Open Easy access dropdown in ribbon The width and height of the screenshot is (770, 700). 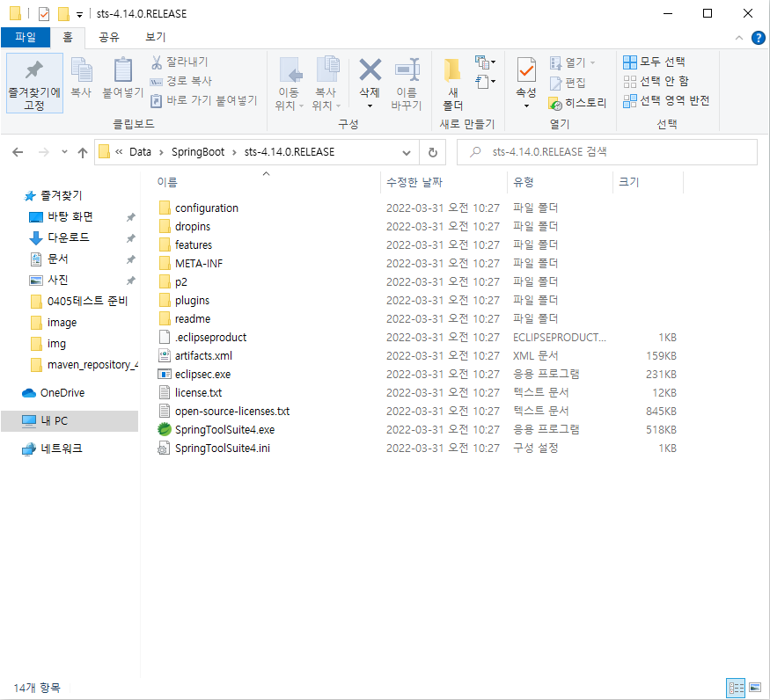tap(485, 82)
